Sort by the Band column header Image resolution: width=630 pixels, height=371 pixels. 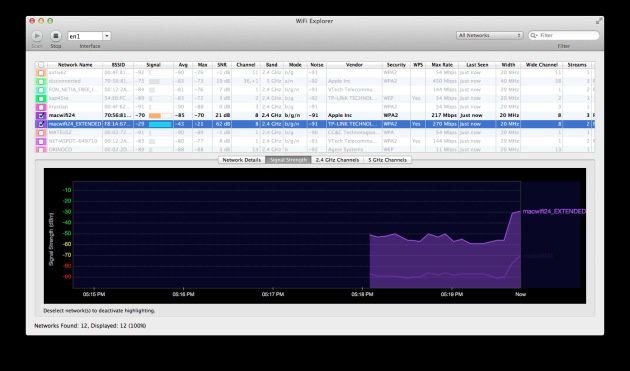[x=272, y=65]
